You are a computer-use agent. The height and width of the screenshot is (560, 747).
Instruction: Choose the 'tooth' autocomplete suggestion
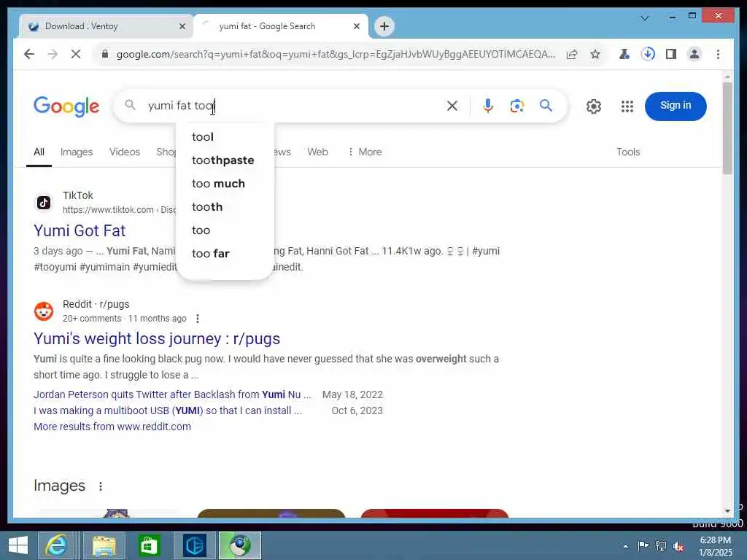pos(225,206)
